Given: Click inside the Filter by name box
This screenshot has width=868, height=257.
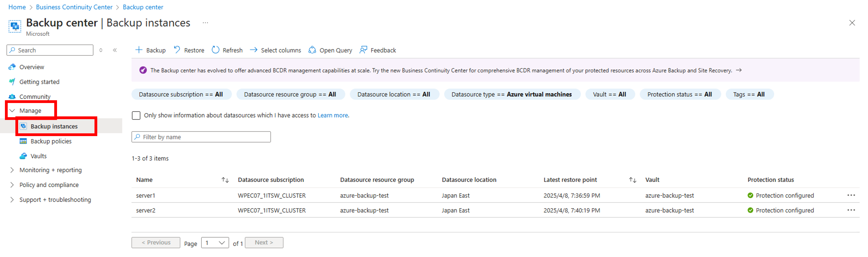Looking at the screenshot, I should pos(201,136).
